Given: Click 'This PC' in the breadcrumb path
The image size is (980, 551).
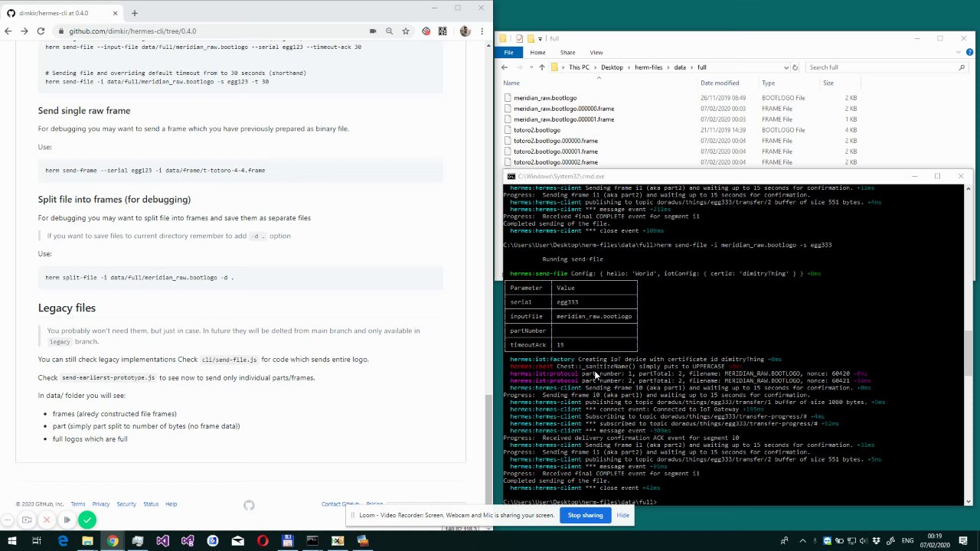Looking at the screenshot, I should pos(580,67).
